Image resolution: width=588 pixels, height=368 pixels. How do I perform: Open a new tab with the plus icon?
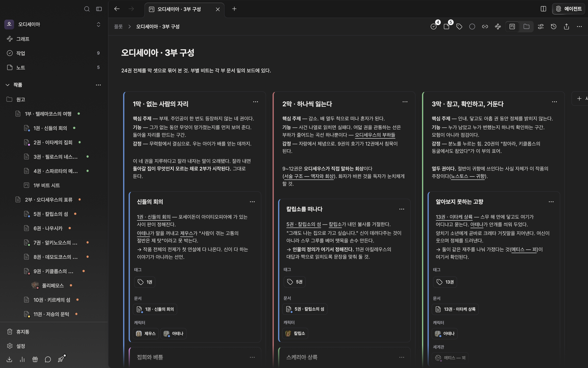click(234, 9)
